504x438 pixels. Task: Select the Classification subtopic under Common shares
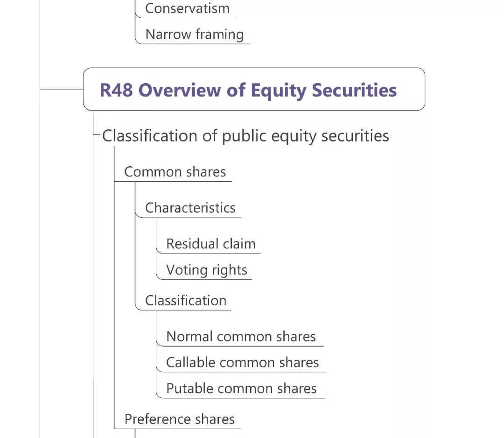pos(185,300)
